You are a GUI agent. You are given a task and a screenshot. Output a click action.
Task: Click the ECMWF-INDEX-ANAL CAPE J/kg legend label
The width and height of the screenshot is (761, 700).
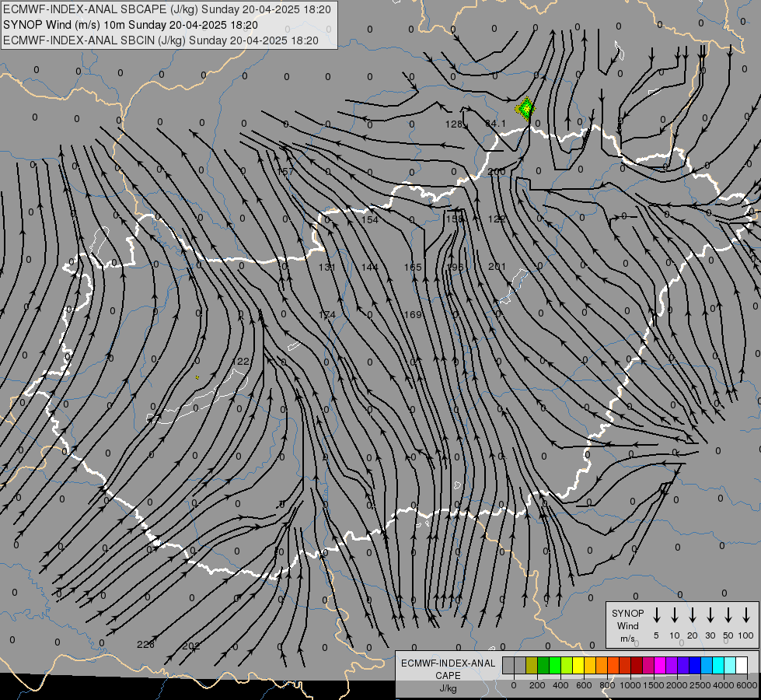tap(448, 675)
